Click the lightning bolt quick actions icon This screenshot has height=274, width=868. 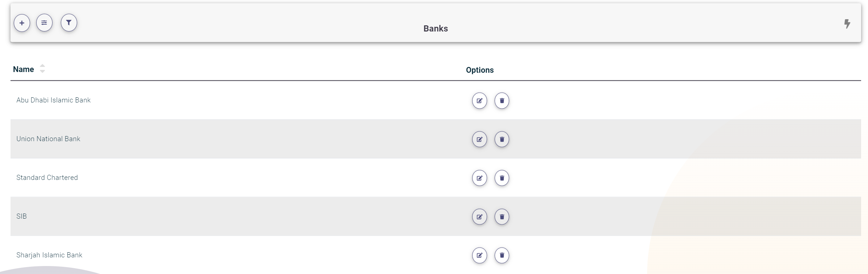click(847, 24)
